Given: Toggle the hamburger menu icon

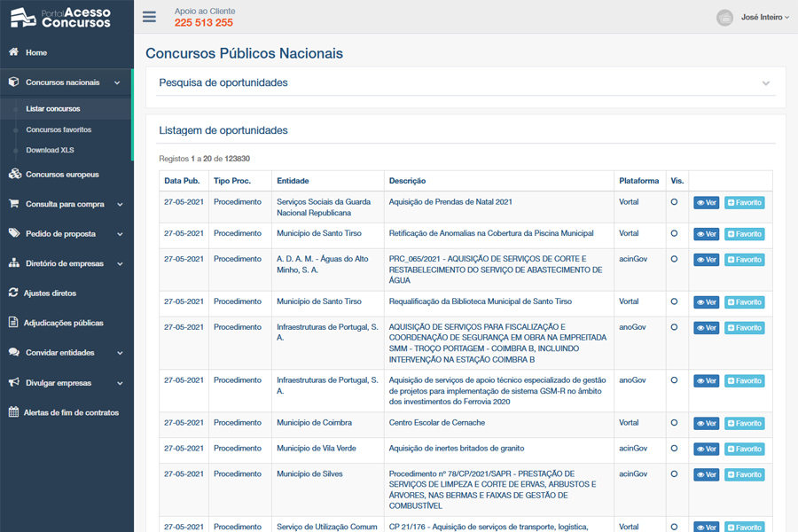Looking at the screenshot, I should coord(149,17).
